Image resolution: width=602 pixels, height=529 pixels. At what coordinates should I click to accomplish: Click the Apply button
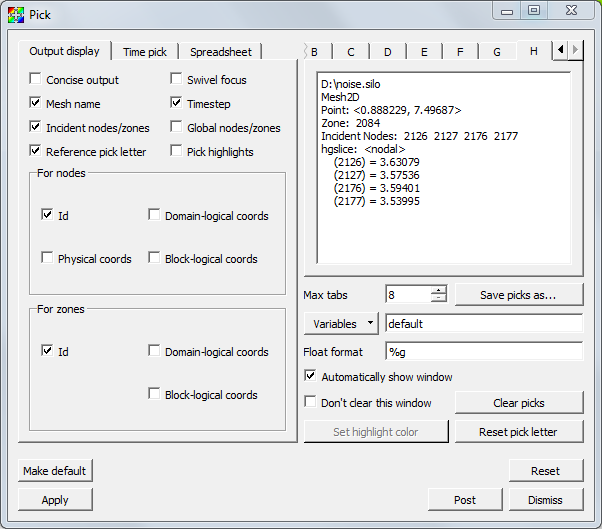click(x=55, y=500)
